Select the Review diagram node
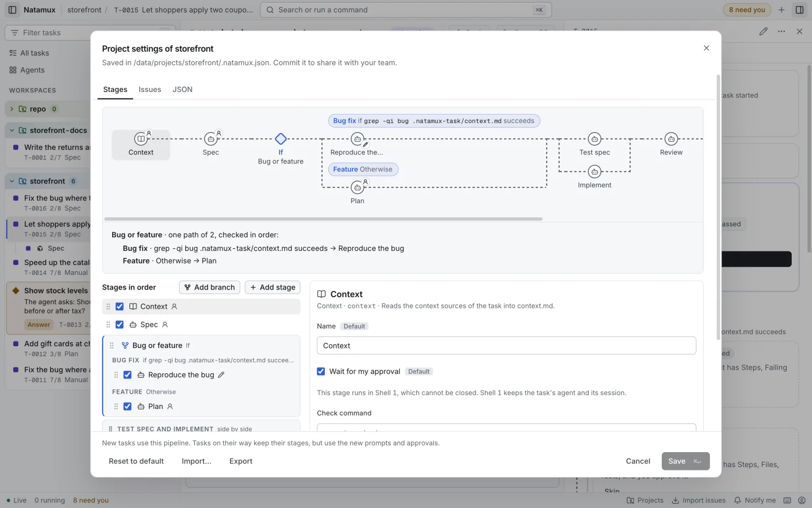812x508 pixels. (x=671, y=145)
